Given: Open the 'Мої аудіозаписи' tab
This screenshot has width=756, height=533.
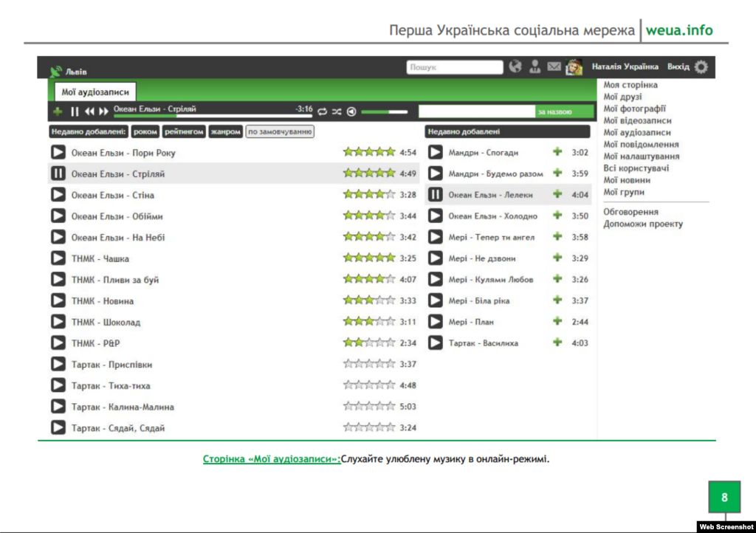Looking at the screenshot, I should point(95,92).
